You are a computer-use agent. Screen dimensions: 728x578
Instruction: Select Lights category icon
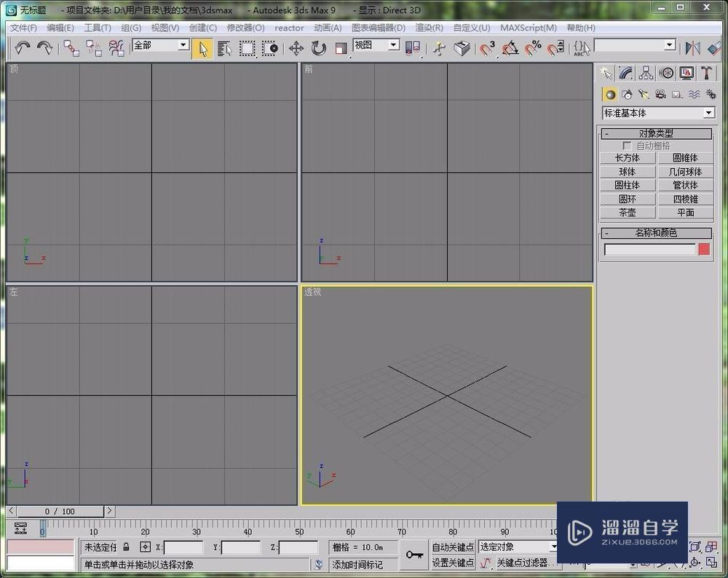click(x=644, y=95)
